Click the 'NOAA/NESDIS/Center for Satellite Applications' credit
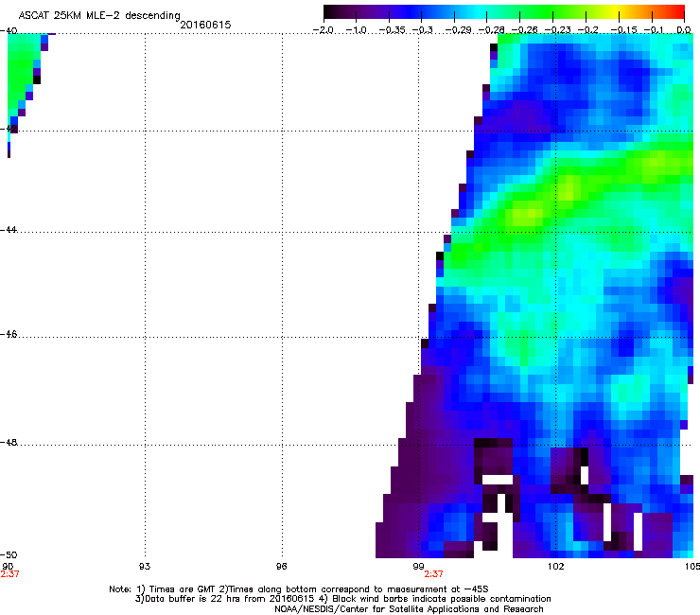700x615 pixels. pyautogui.click(x=409, y=609)
